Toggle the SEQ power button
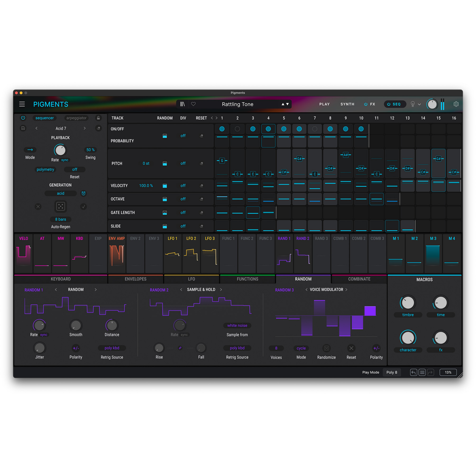 coord(389,104)
